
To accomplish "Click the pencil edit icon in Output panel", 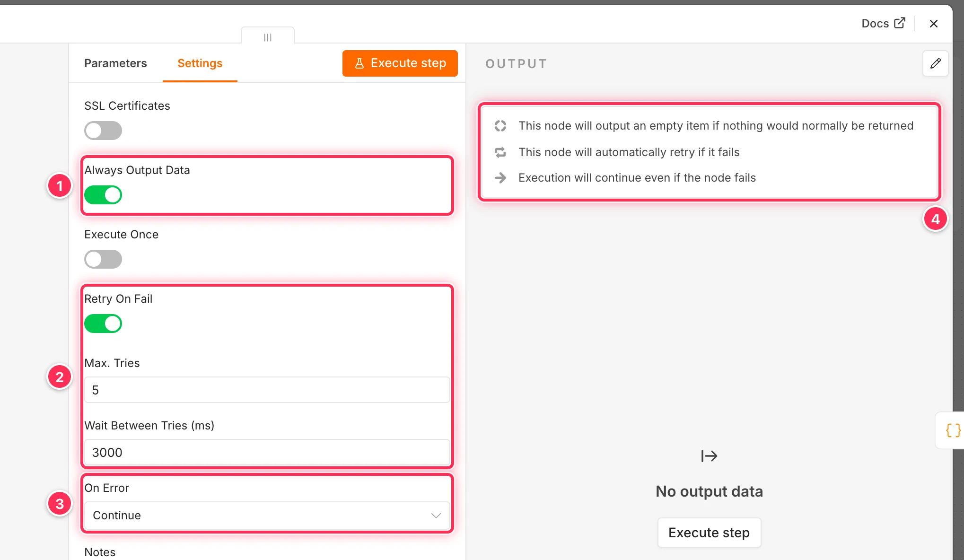I will point(935,63).
